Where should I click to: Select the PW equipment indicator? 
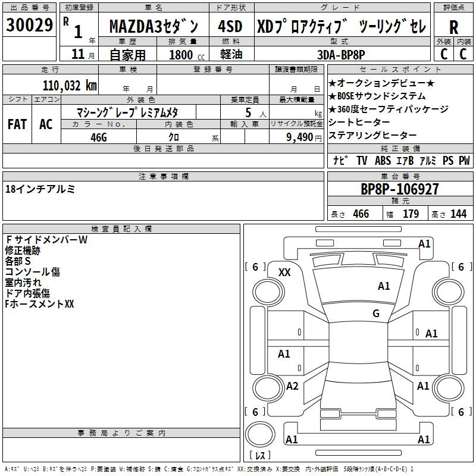464,161
